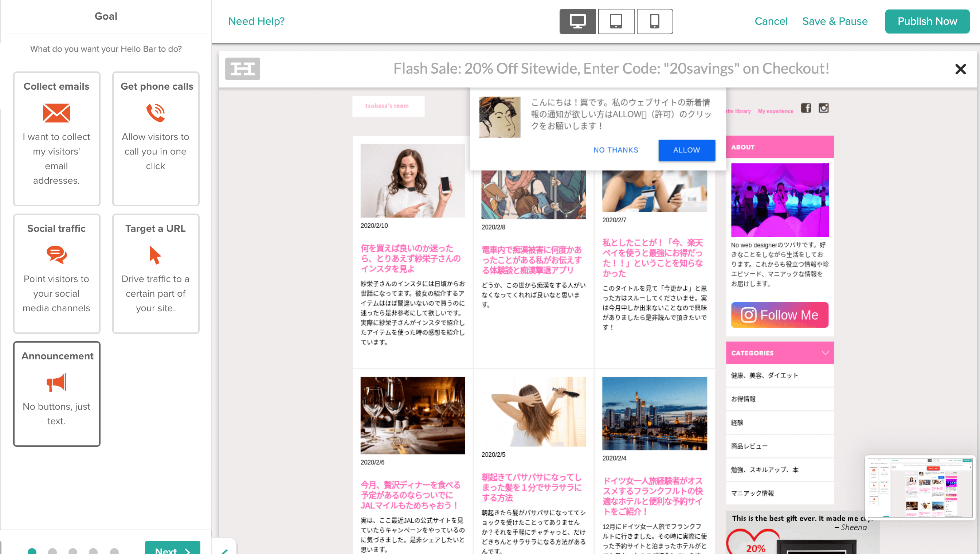Click the 2020/2/8 post date
Viewport: 980px width, 554px height.
pyautogui.click(x=493, y=227)
